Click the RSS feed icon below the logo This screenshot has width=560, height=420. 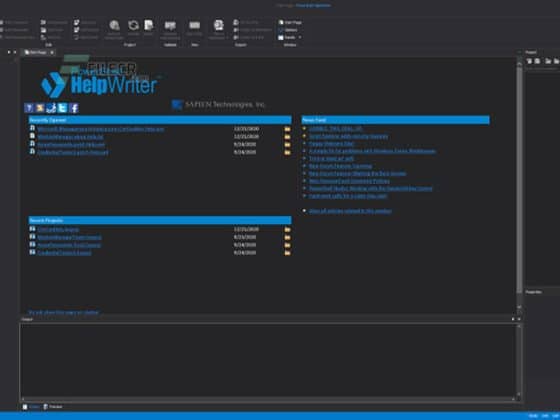tap(40, 108)
